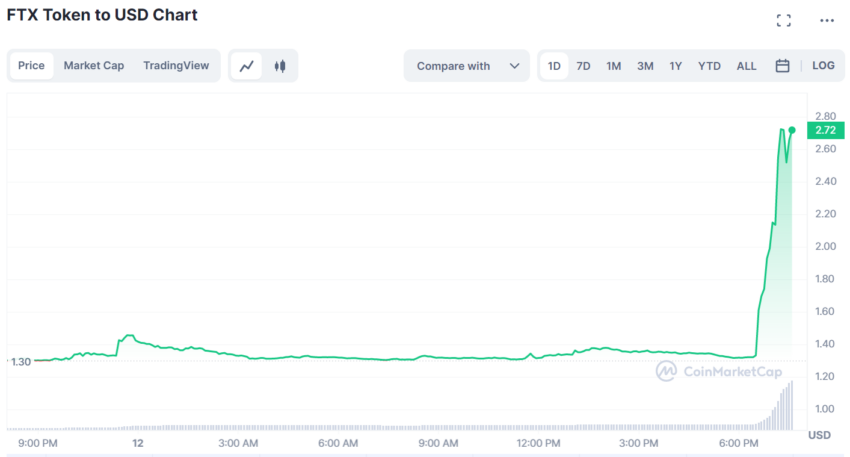Show ALL time price history
The height and width of the screenshot is (457, 850).
pyautogui.click(x=746, y=66)
